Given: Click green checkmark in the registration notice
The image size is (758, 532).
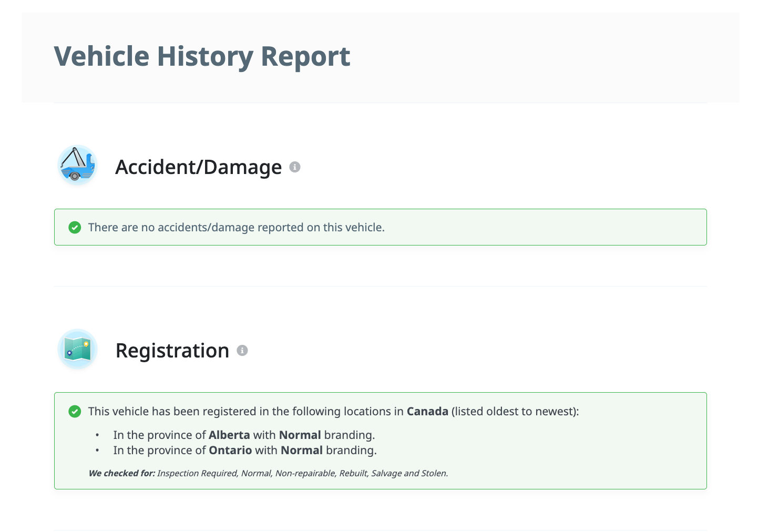Looking at the screenshot, I should 75,412.
